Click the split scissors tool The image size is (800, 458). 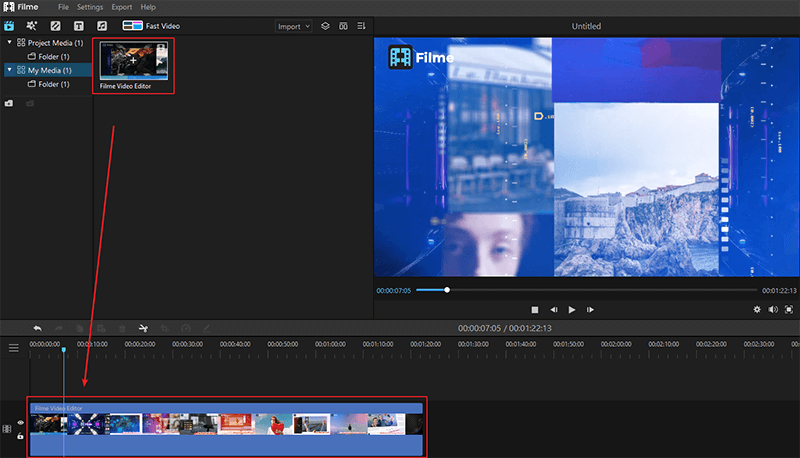143,328
